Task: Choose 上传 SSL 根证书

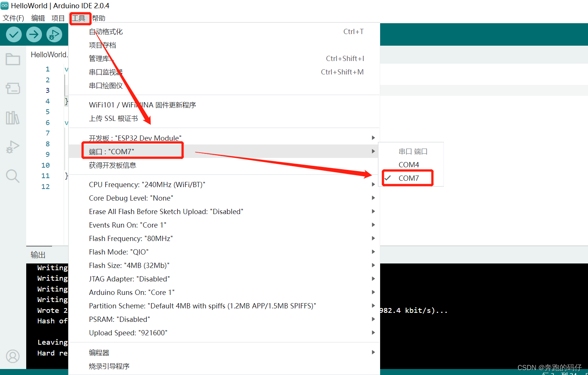Action: tap(224, 119)
